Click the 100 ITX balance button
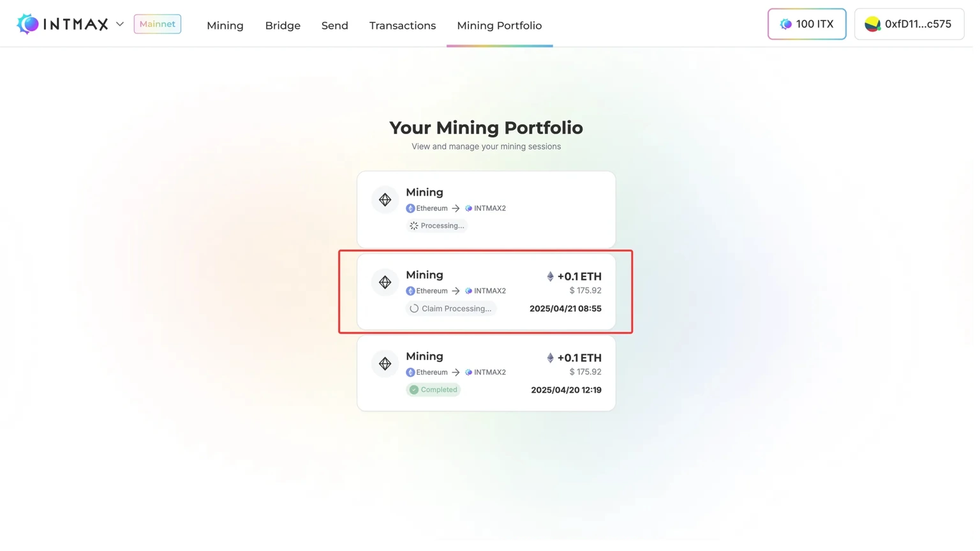 click(x=806, y=24)
